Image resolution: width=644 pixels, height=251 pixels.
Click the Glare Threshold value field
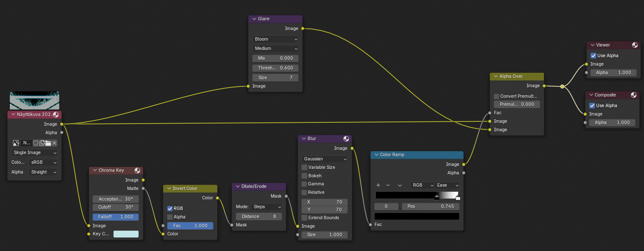click(x=275, y=68)
